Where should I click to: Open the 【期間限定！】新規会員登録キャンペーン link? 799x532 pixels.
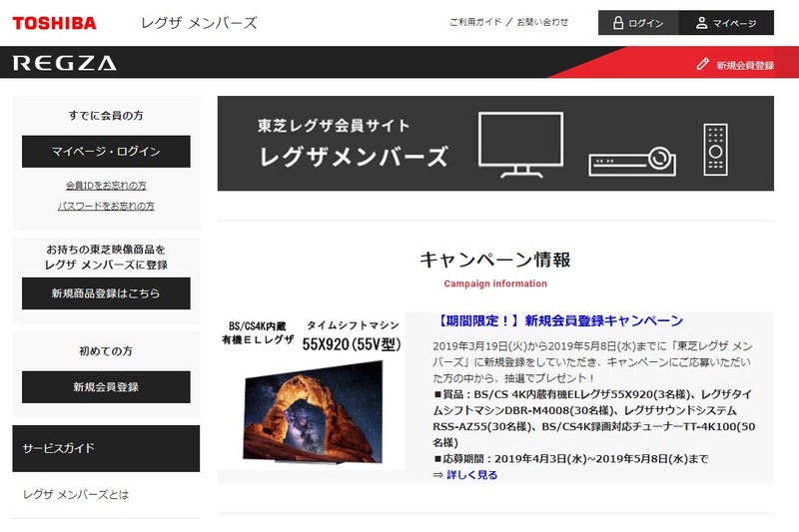click(558, 320)
